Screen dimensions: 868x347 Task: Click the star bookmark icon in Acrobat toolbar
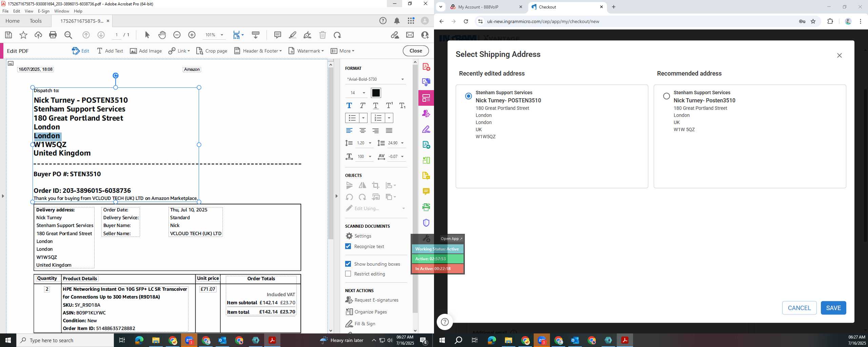23,35
